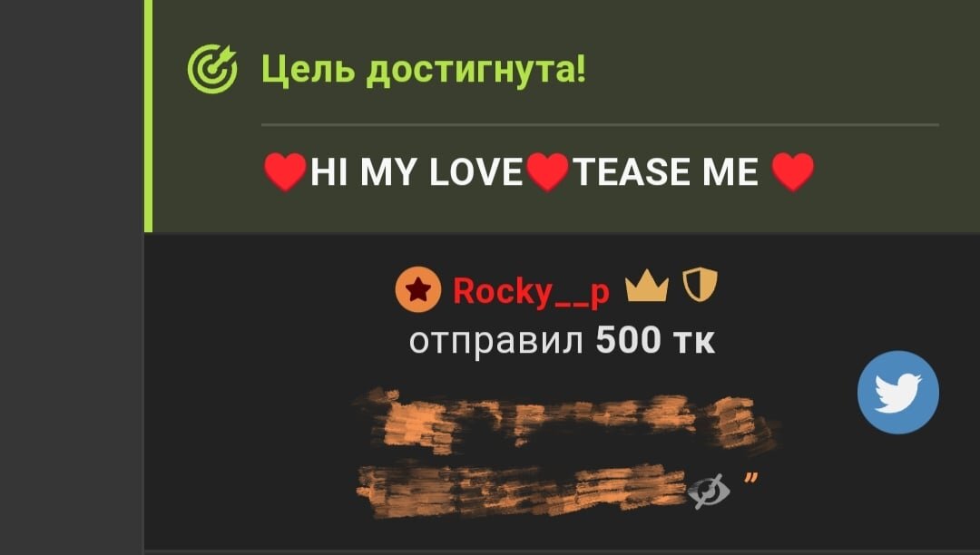Toggle the crossed-out eye hidden message icon
This screenshot has height=555, width=980.
coord(708,492)
